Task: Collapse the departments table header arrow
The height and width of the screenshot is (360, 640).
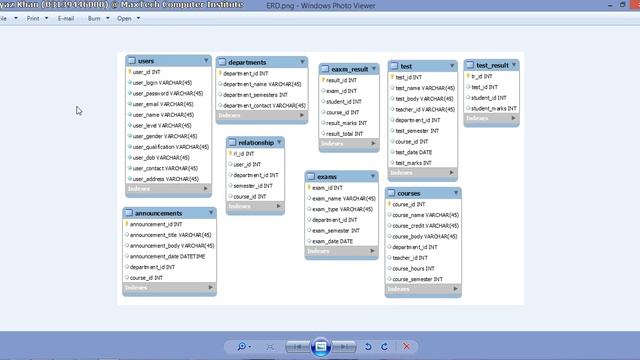Action: [x=302, y=62]
